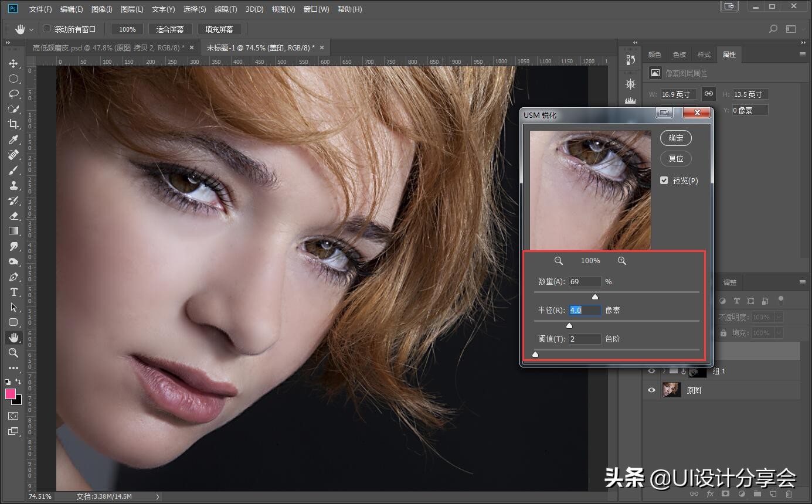Viewport: 812px width, 504px height.
Task: Open the 滤镜(T) menu
Action: [226, 9]
